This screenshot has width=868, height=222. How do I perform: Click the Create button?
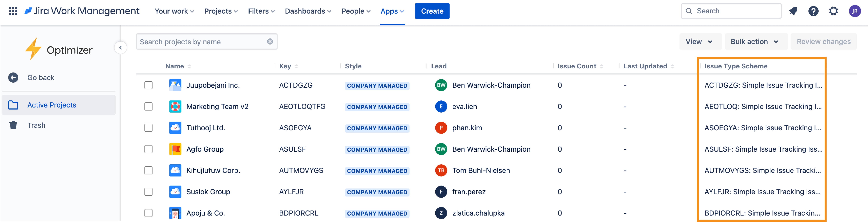tap(432, 11)
